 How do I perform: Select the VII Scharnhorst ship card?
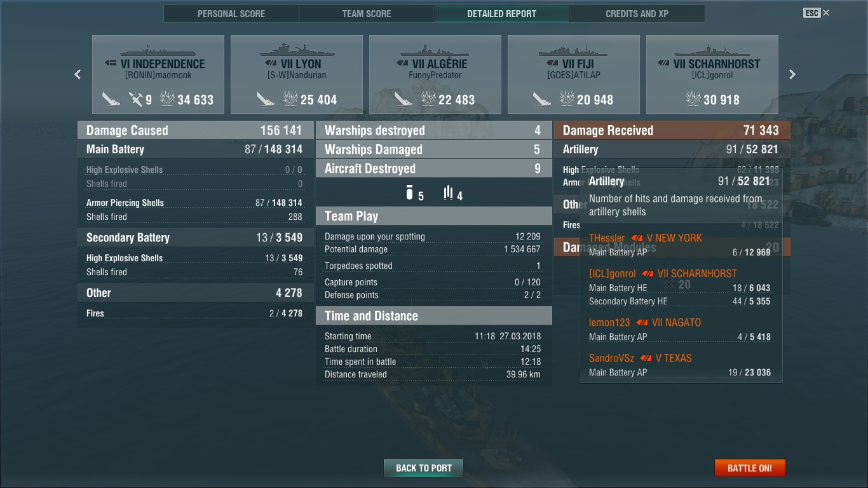point(712,74)
